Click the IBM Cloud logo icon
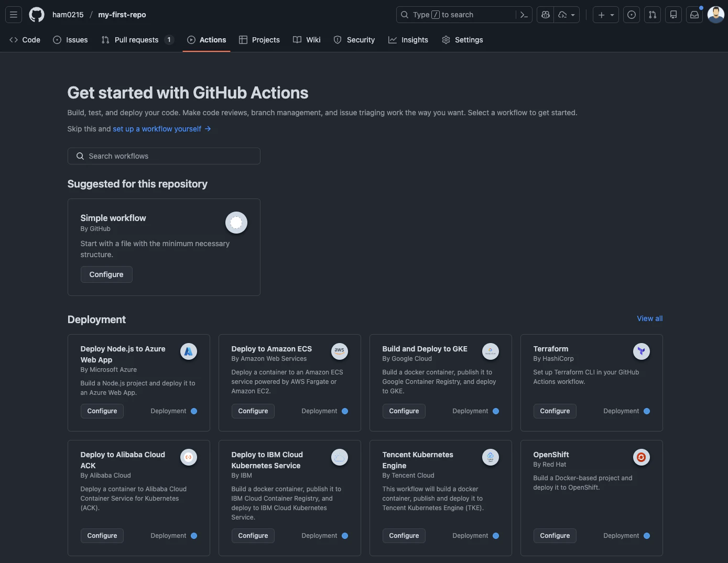This screenshot has width=728, height=563. coord(340,457)
